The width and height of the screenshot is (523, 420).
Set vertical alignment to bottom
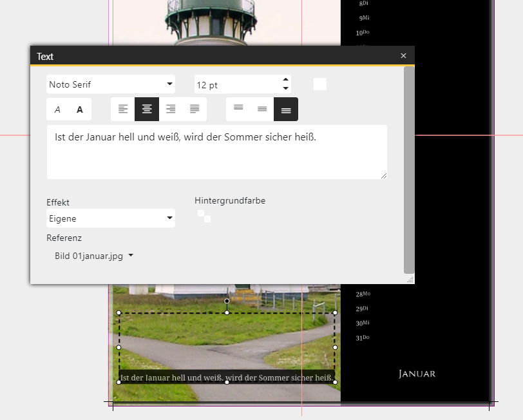(x=286, y=110)
